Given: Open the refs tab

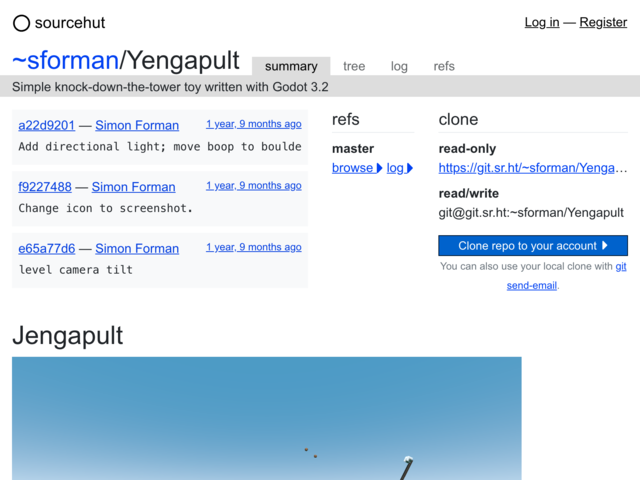Looking at the screenshot, I should tap(444, 66).
